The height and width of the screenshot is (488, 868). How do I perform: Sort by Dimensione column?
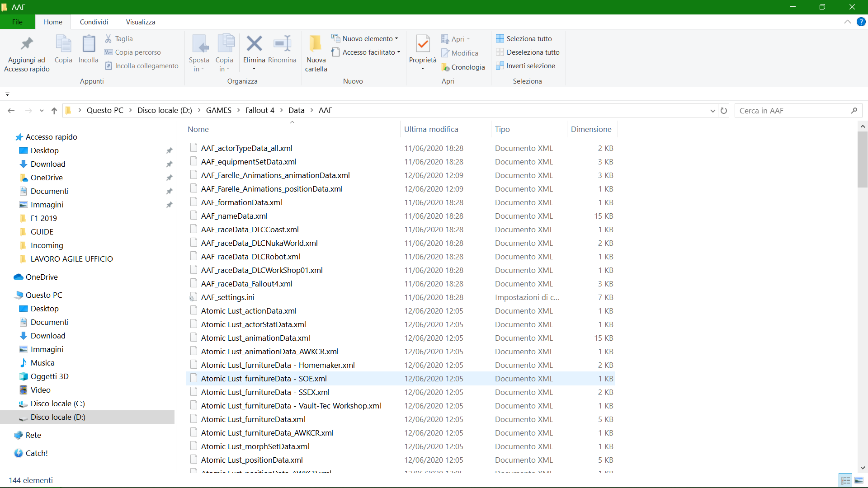point(591,129)
